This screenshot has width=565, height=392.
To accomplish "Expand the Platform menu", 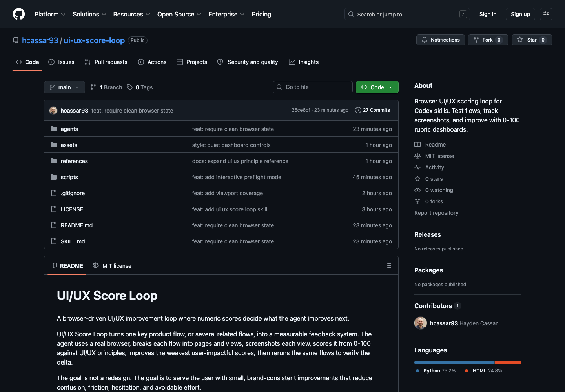I will [50, 14].
